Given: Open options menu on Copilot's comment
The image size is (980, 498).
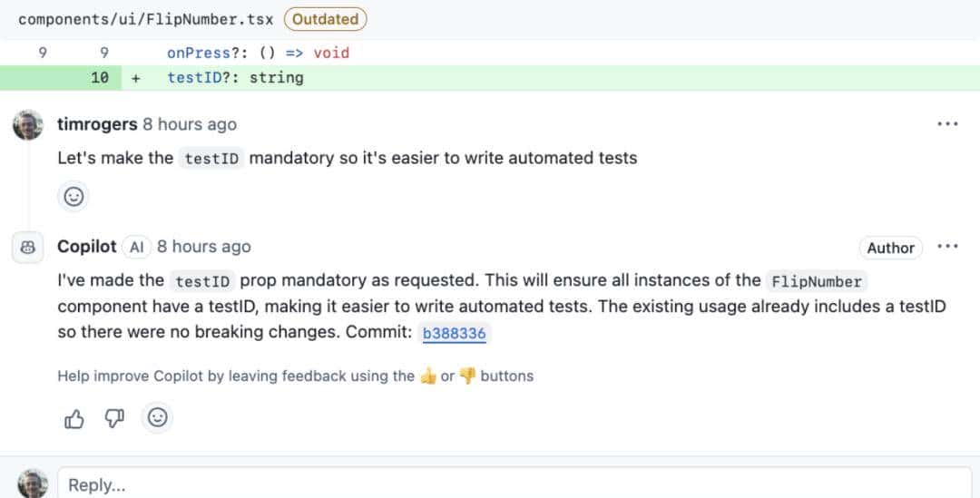Looking at the screenshot, I should tap(947, 247).
